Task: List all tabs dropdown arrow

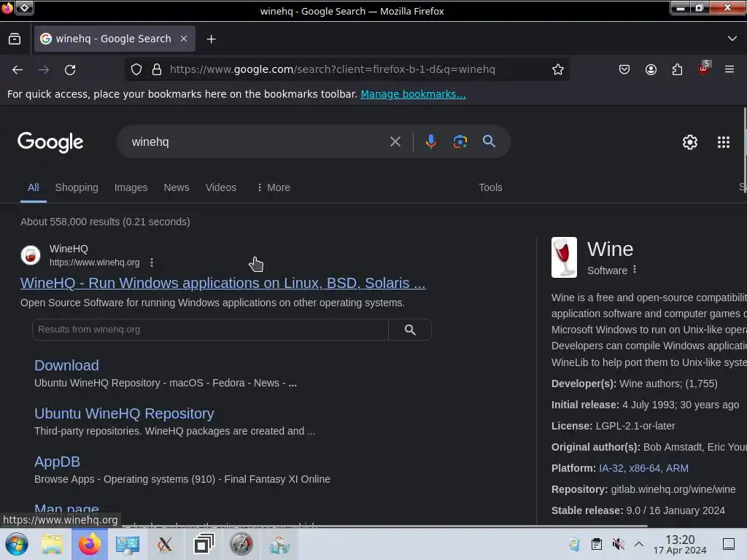Action: [x=732, y=39]
